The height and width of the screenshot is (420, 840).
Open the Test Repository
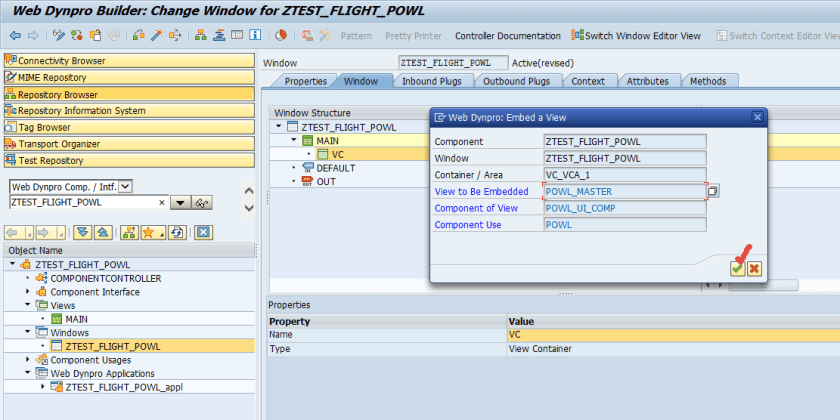(129, 161)
